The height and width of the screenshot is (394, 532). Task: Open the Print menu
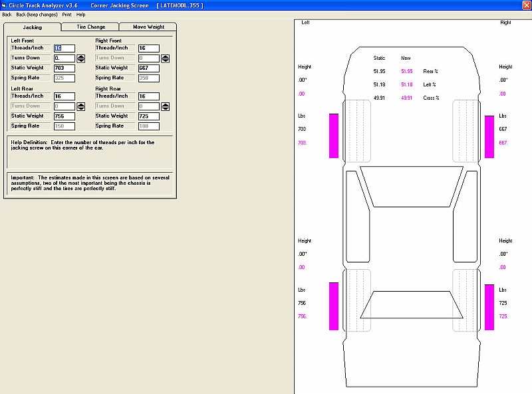[x=67, y=14]
